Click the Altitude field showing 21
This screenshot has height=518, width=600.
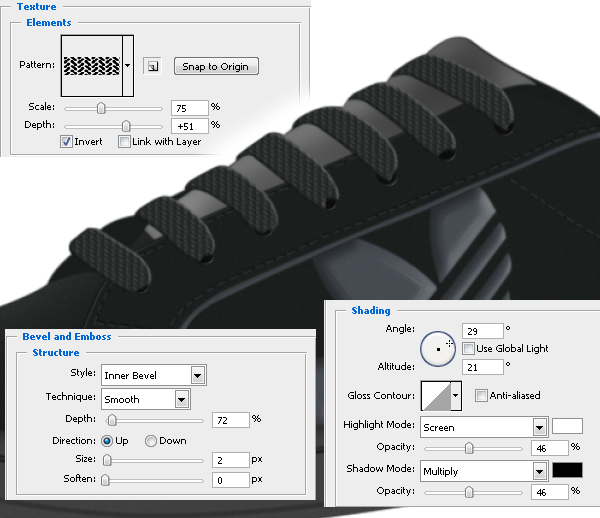(x=483, y=367)
